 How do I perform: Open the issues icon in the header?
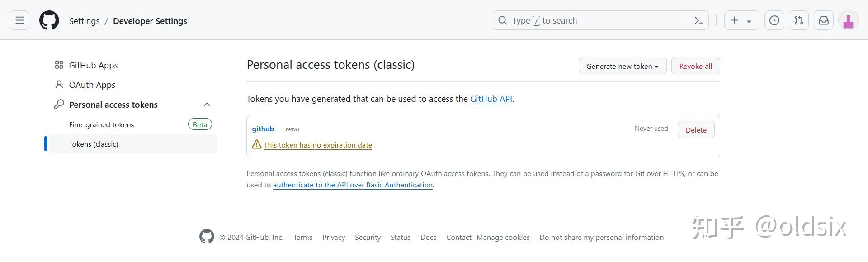pyautogui.click(x=774, y=20)
